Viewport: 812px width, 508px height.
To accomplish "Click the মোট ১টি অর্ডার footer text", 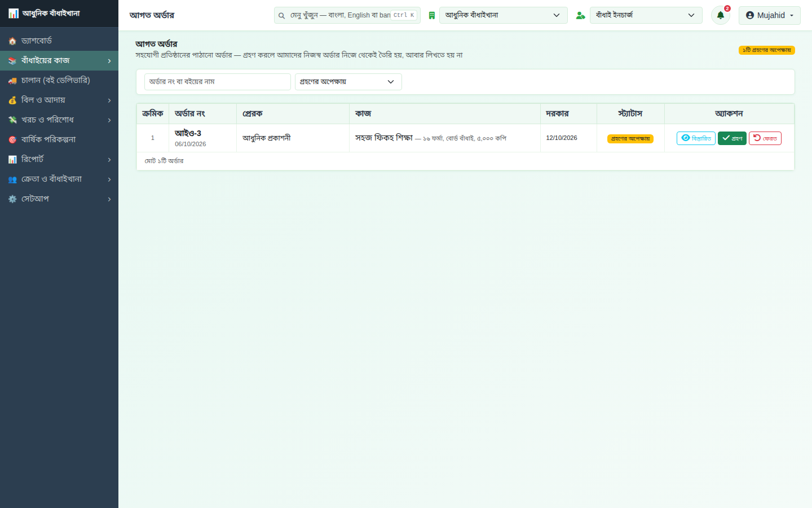I will (164, 161).
